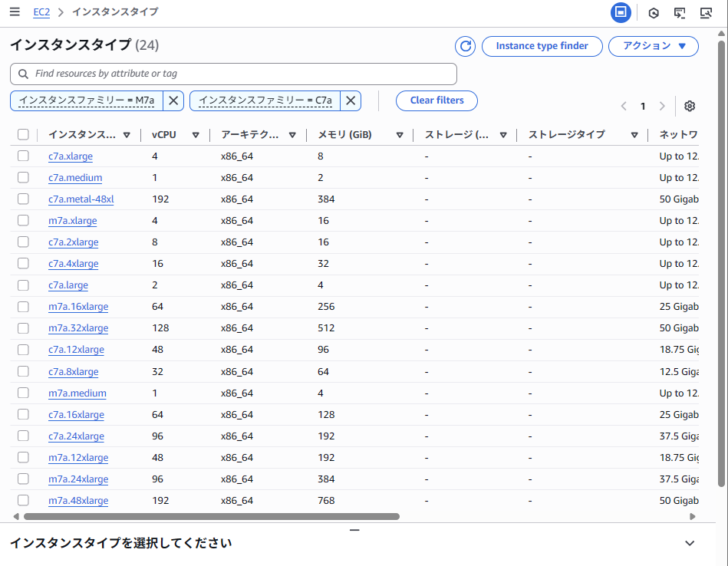Check the c7a.xlarge row checkbox
Image resolution: width=728 pixels, height=566 pixels.
[x=23, y=156]
